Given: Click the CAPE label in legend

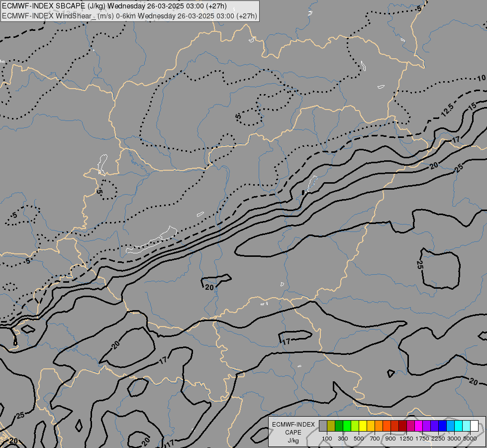Looking at the screenshot, I should [293, 433].
